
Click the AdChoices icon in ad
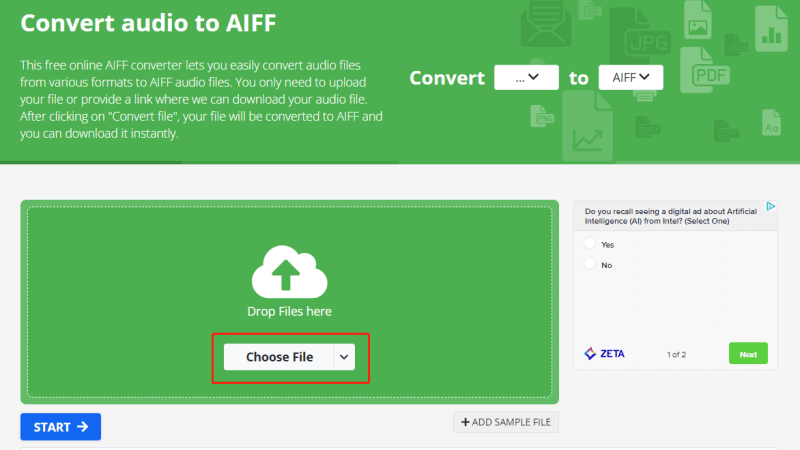[770, 206]
